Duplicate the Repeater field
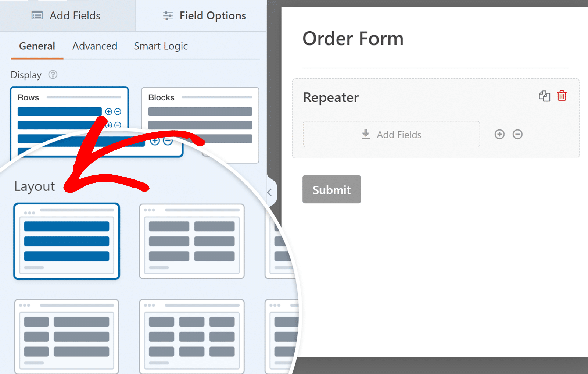Viewport: 588px width, 374px height. tap(545, 96)
